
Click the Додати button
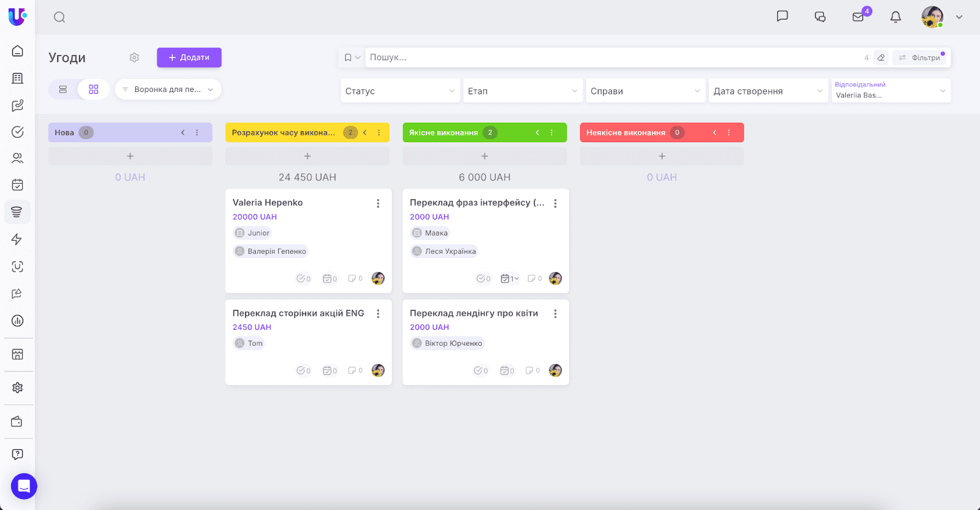click(x=189, y=58)
